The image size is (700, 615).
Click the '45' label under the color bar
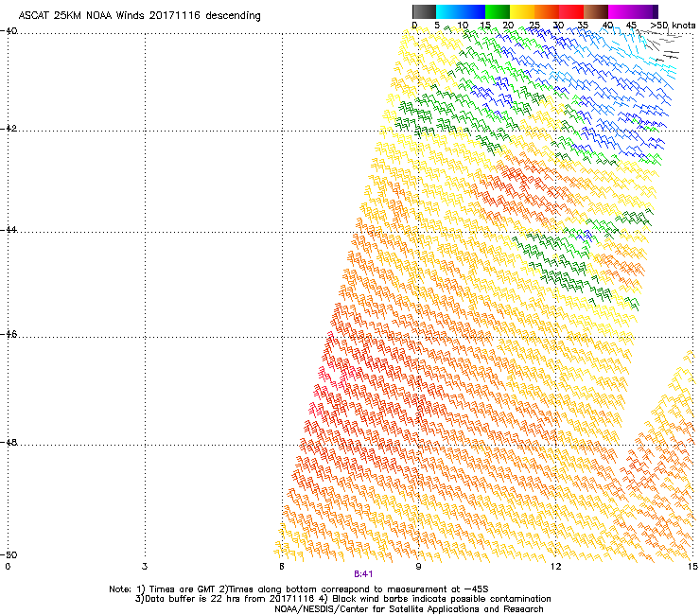coord(631,26)
